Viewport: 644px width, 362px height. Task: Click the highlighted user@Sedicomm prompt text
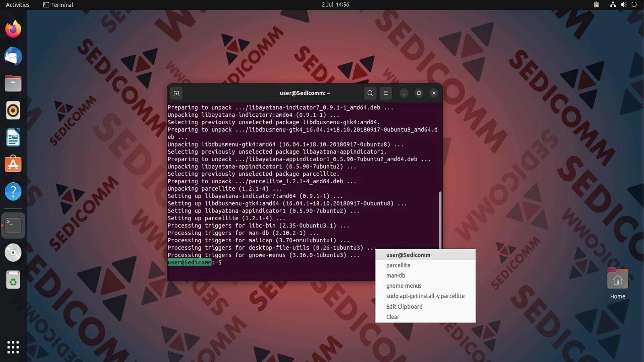click(190, 262)
